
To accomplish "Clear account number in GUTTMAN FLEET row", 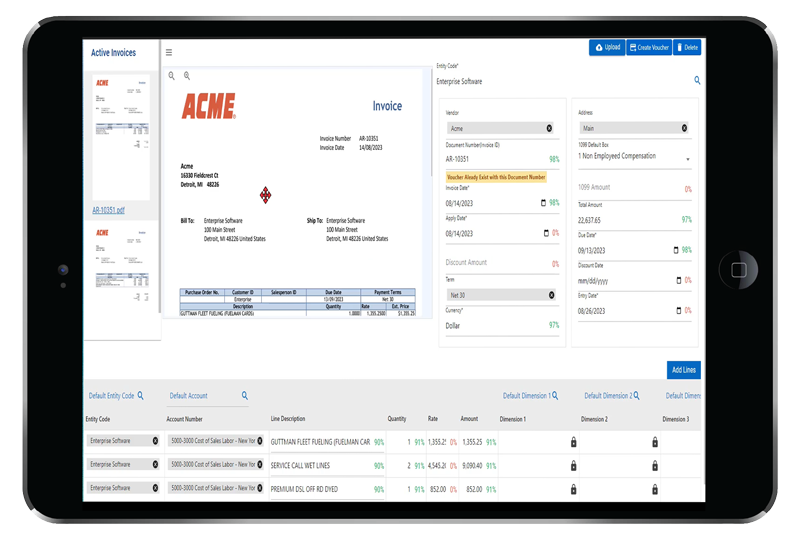I will (x=260, y=440).
